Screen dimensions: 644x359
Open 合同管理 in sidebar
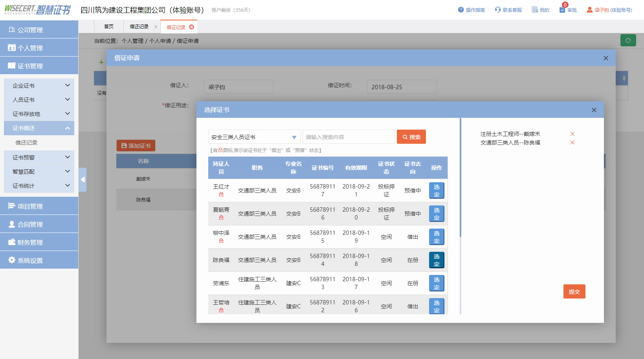tap(39, 224)
